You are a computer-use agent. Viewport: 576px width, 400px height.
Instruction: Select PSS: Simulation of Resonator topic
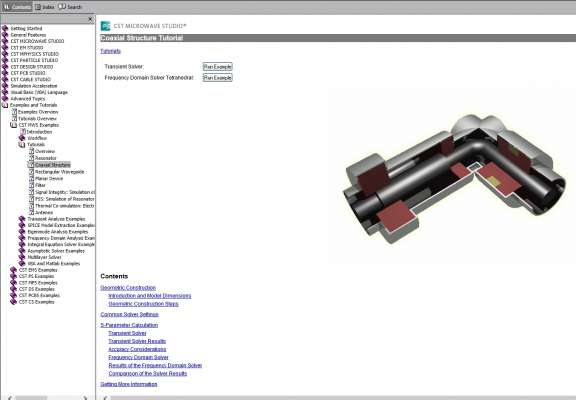(x=65, y=199)
